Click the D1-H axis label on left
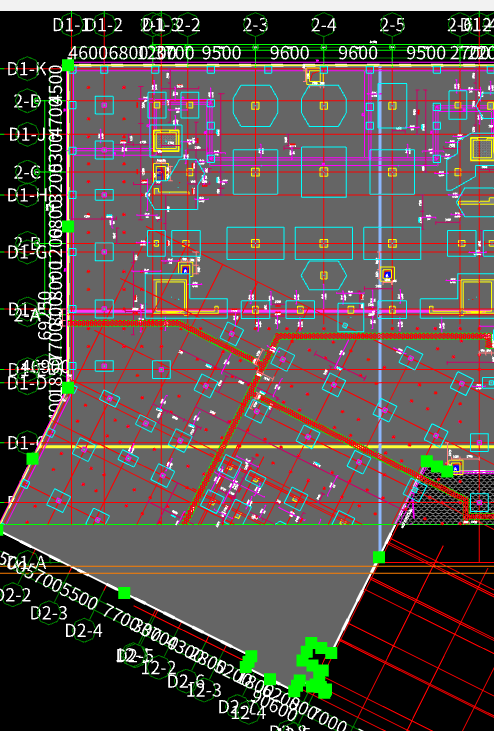 coord(27,195)
